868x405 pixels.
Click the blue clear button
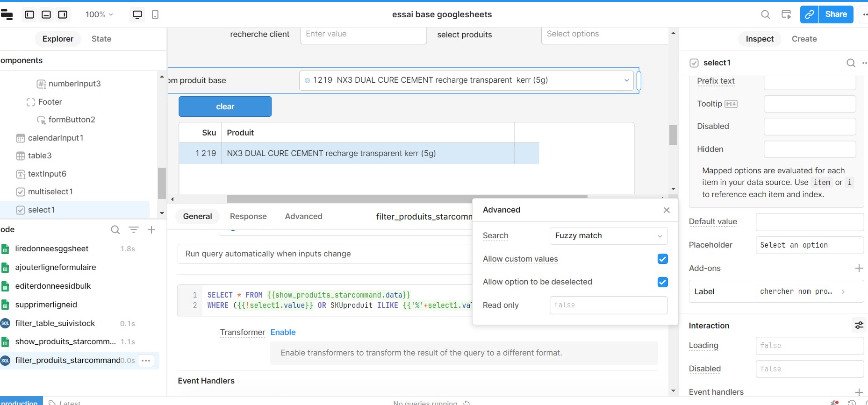tap(225, 107)
